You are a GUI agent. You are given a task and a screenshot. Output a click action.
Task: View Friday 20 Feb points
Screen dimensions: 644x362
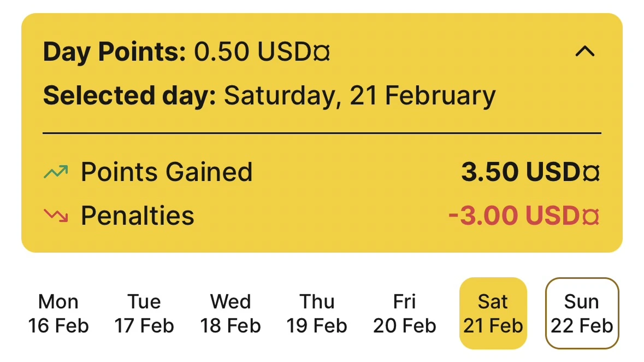[404, 313]
